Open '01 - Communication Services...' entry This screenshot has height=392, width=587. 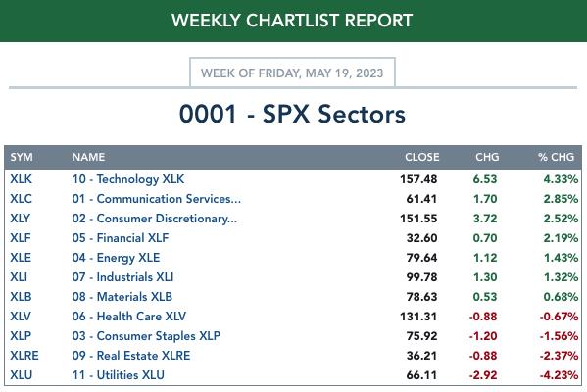(157, 198)
